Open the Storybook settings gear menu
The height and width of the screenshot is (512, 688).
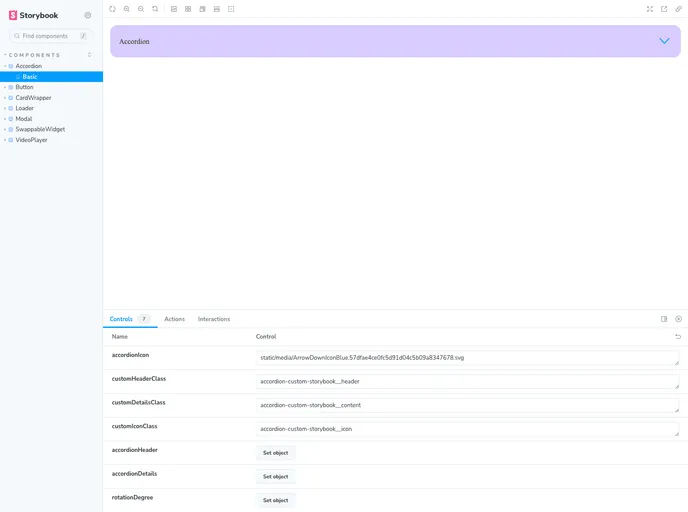(x=88, y=15)
